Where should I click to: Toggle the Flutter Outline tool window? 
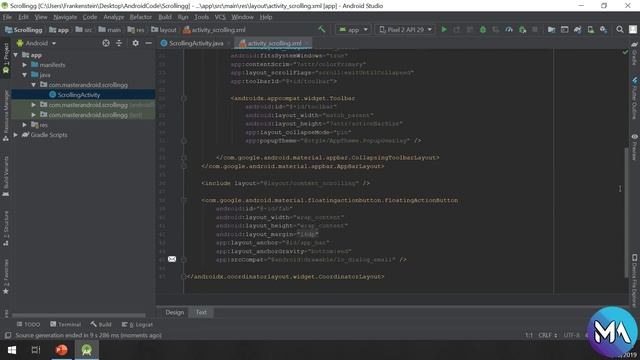pos(634,98)
